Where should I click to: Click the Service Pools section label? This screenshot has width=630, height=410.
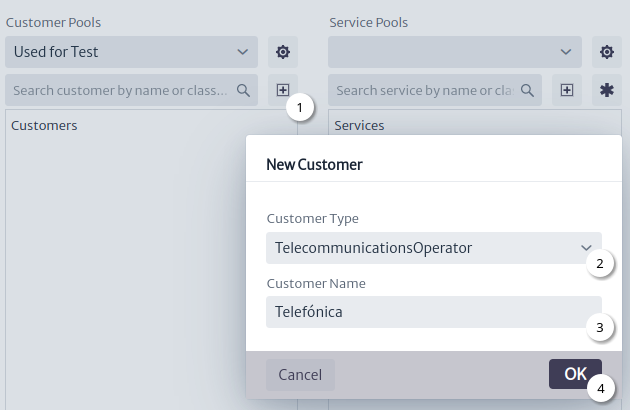pos(368,23)
